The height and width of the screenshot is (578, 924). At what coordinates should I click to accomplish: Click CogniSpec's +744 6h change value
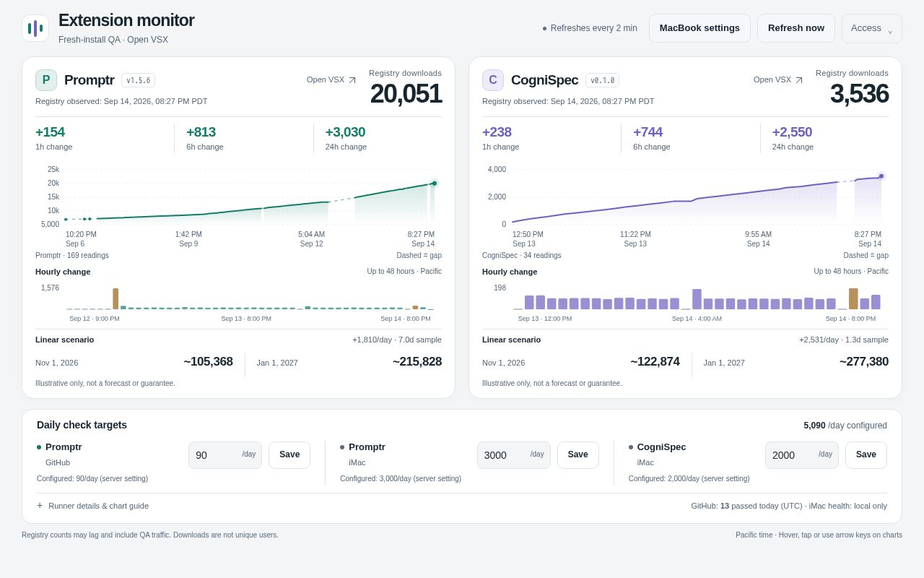648,132
